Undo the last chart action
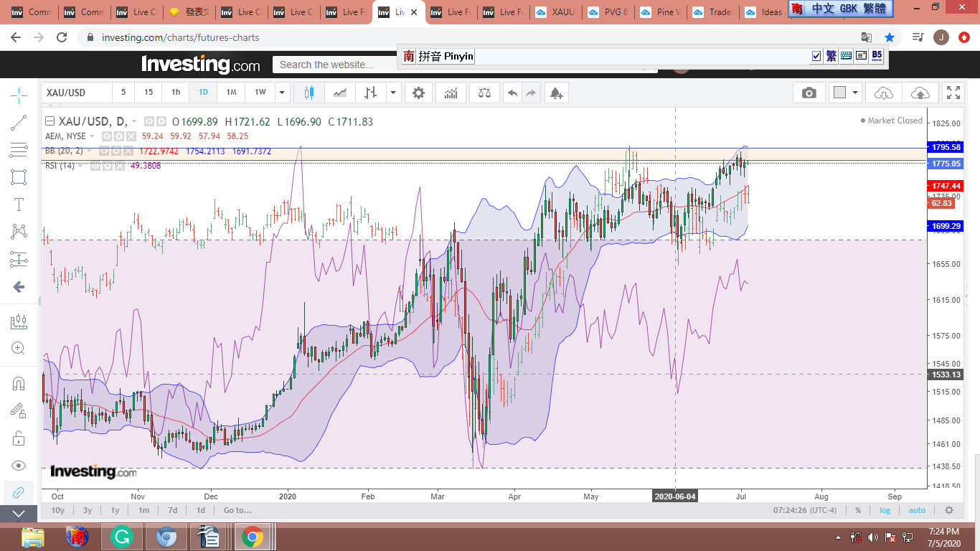This screenshot has height=551, width=980. 512,93
